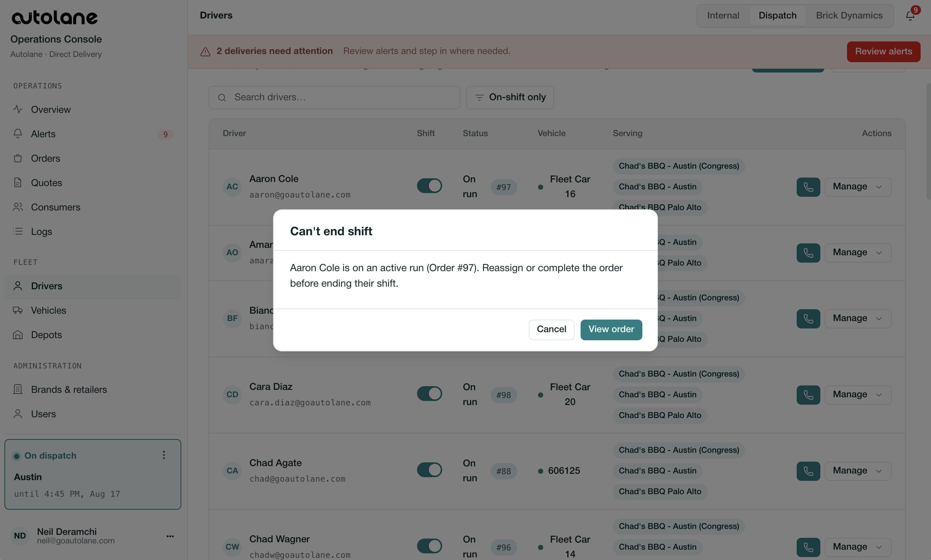
Task: Open the Consumers people icon
Action: [18, 207]
